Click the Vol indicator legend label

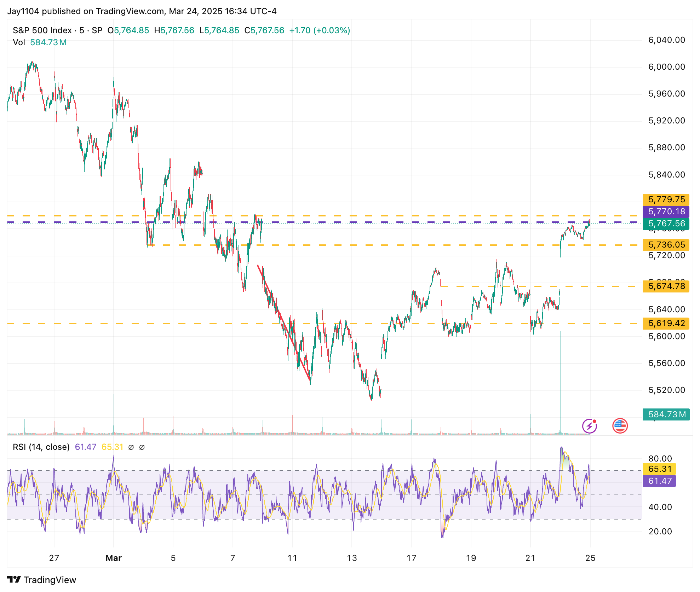click(19, 42)
